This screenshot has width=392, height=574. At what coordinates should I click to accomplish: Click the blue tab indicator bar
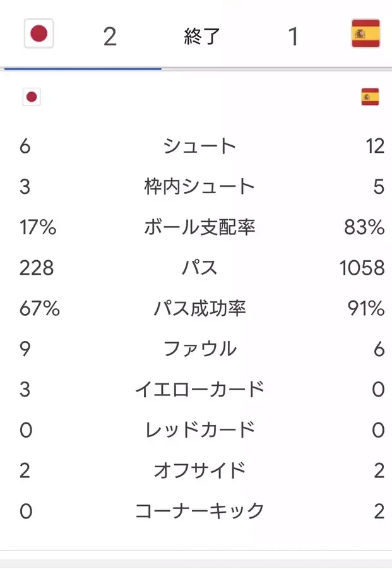tap(83, 68)
